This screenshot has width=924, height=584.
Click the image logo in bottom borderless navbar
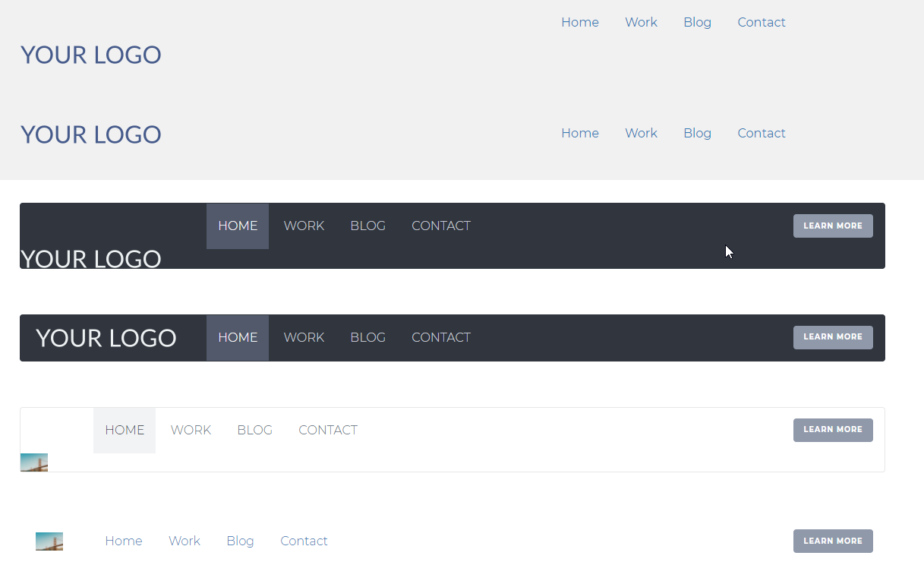pos(49,541)
